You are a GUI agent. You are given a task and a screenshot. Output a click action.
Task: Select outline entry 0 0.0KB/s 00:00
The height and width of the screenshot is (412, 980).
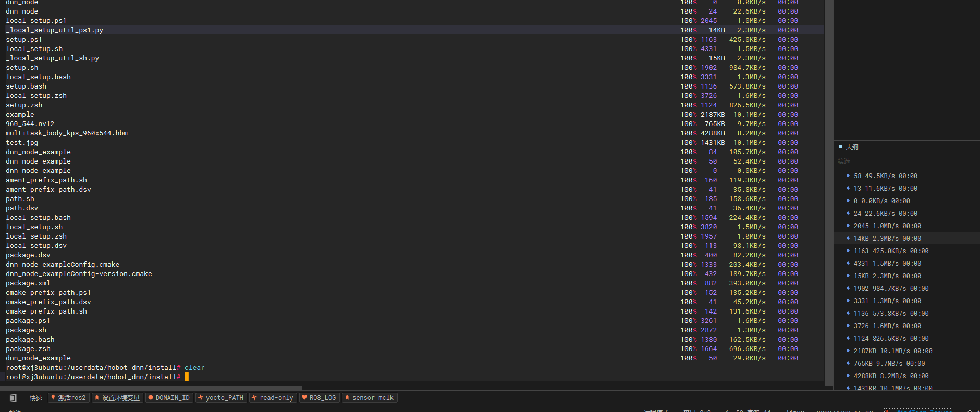881,201
